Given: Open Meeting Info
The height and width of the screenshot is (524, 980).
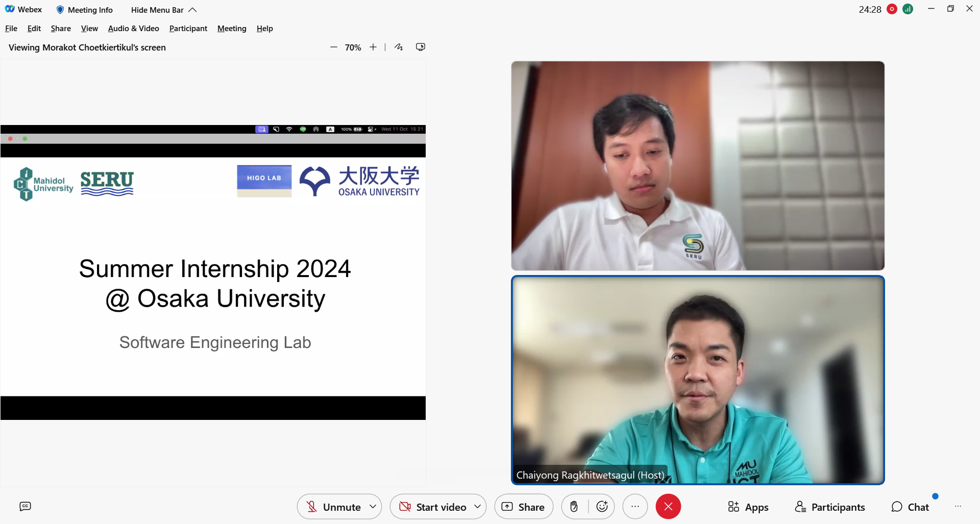Looking at the screenshot, I should (x=85, y=10).
